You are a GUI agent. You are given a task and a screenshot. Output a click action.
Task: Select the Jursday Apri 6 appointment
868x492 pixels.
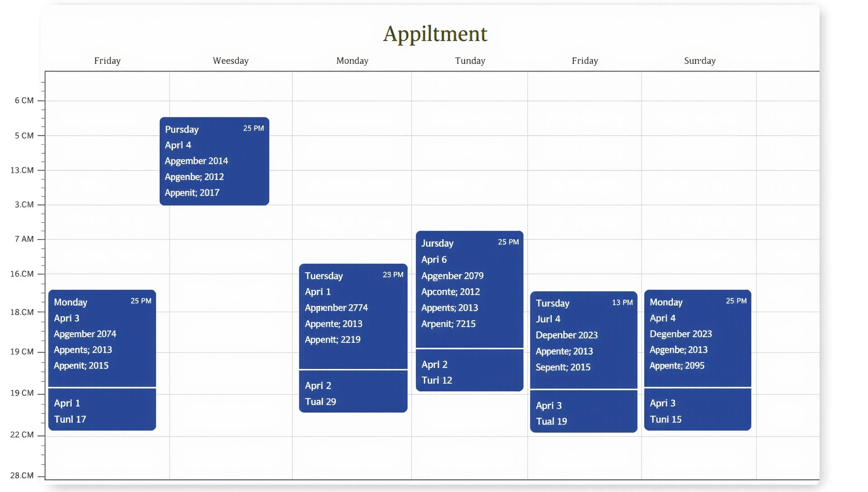(x=469, y=289)
